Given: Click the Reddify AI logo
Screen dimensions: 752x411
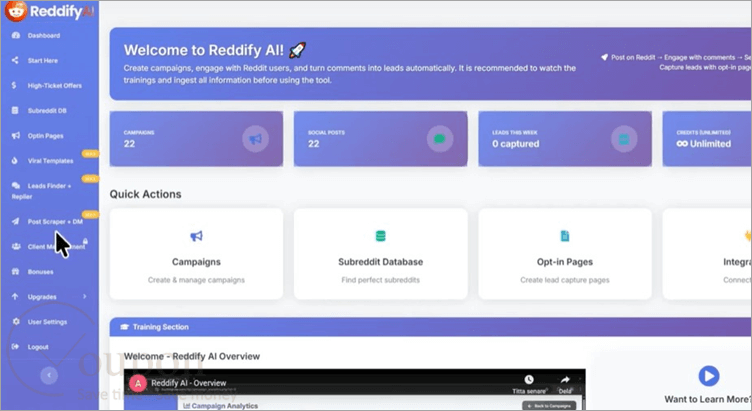Looking at the screenshot, I should coord(49,11).
